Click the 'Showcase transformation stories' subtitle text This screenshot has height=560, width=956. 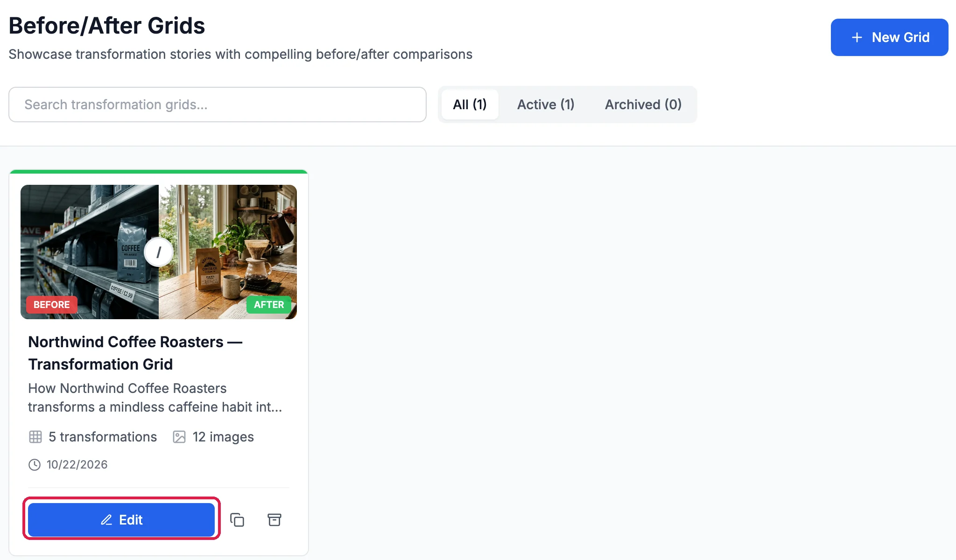(x=240, y=54)
